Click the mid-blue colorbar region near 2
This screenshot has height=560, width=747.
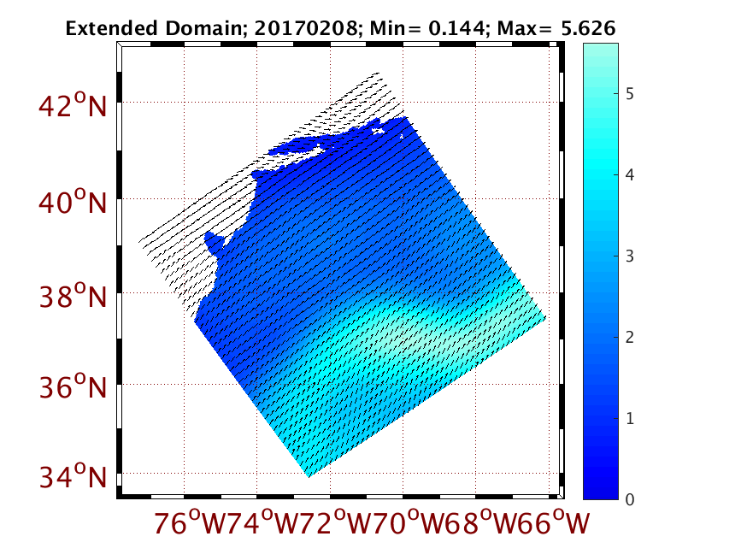[x=601, y=337]
